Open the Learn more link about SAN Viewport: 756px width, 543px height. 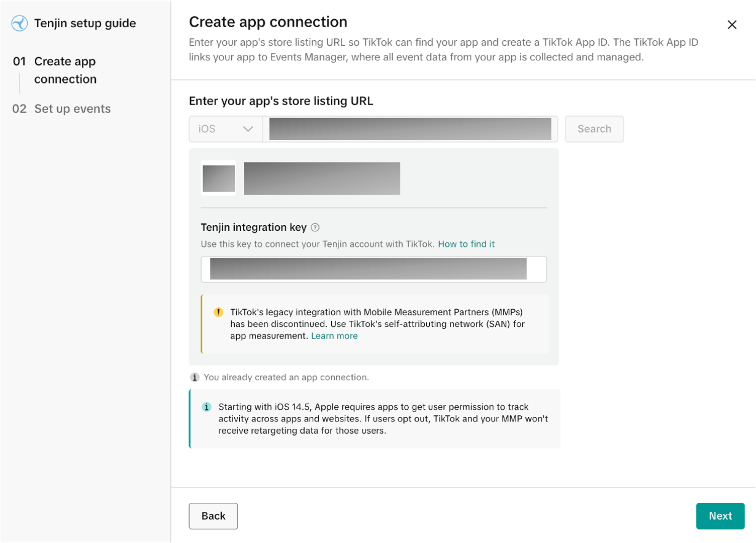click(334, 336)
